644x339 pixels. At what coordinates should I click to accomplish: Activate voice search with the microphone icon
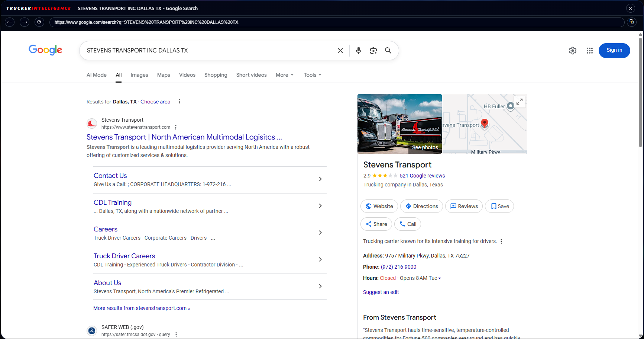point(358,50)
